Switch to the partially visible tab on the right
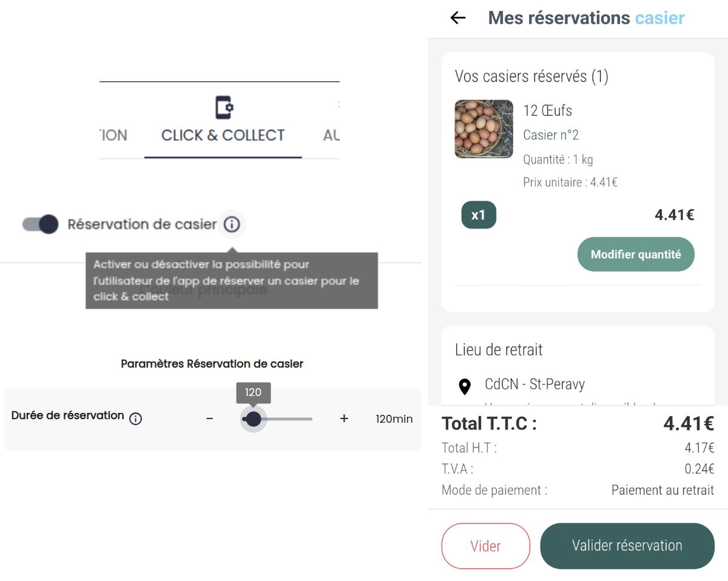This screenshot has width=728, height=581. tap(331, 135)
